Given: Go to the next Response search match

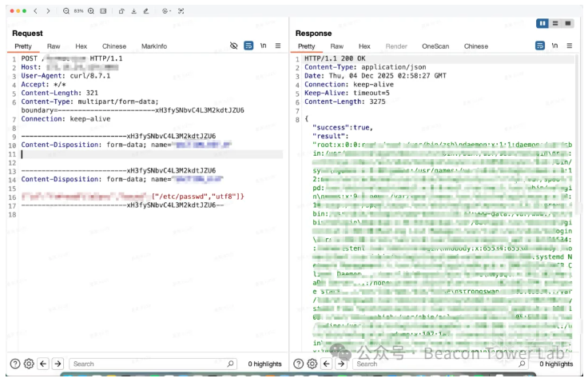Looking at the screenshot, I should (341, 364).
